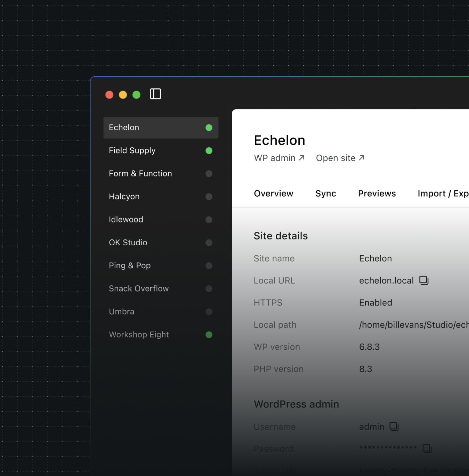Screen dimensions: 469x476
Task: Select Snack Overflow site
Action: click(161, 288)
